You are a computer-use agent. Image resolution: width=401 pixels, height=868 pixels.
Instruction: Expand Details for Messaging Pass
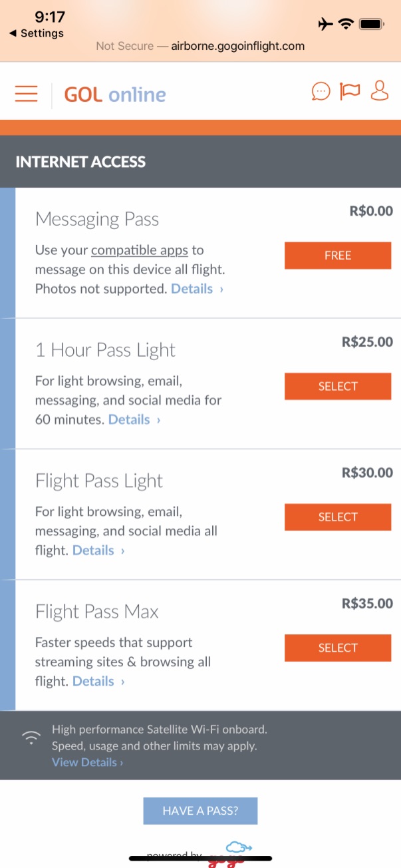pyautogui.click(x=197, y=289)
